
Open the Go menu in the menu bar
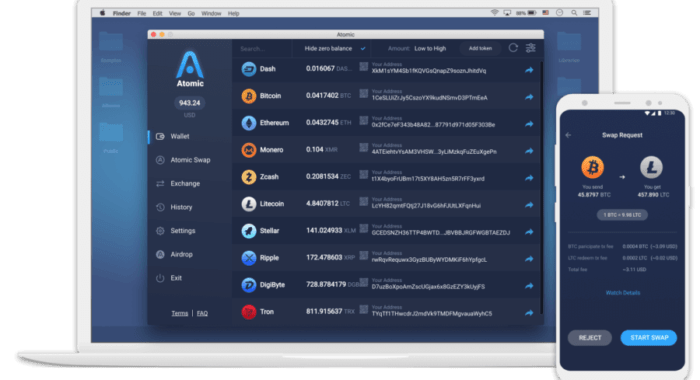(191, 13)
